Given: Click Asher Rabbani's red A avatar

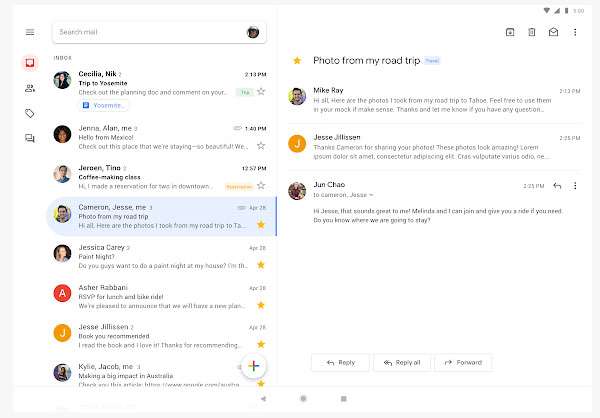Looking at the screenshot, I should coord(62,293).
